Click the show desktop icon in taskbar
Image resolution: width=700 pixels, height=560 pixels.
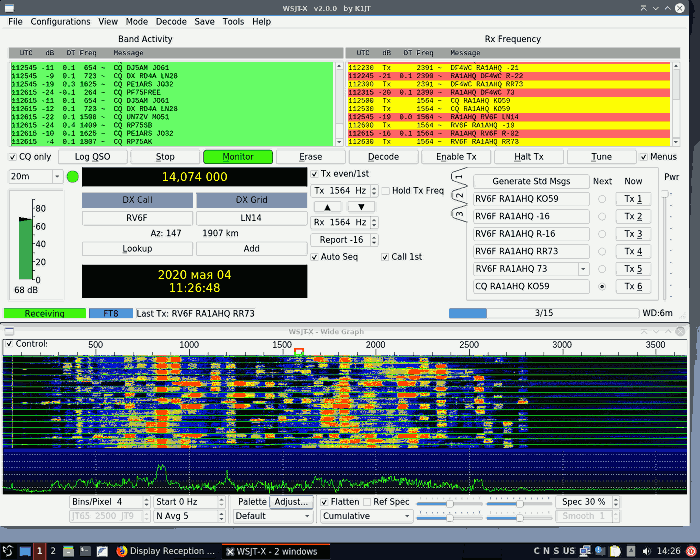point(25,551)
